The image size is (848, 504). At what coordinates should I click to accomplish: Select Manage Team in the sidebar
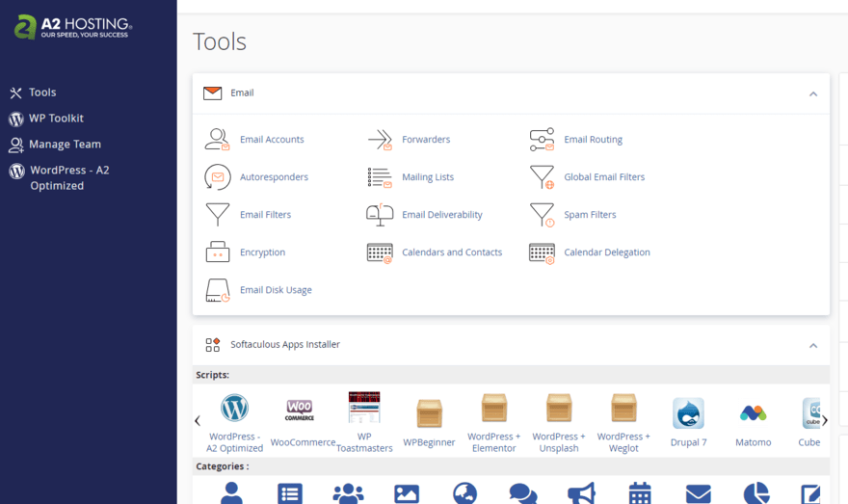pyautogui.click(x=65, y=145)
